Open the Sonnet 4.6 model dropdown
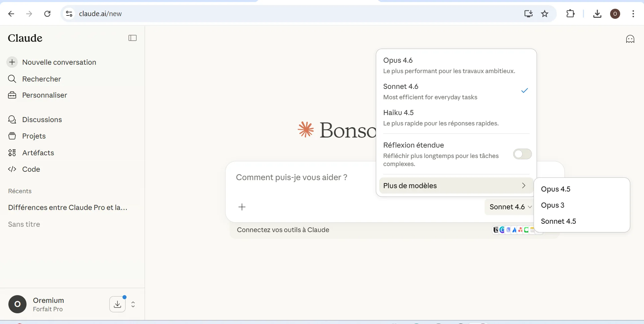The image size is (644, 324). tap(510, 207)
